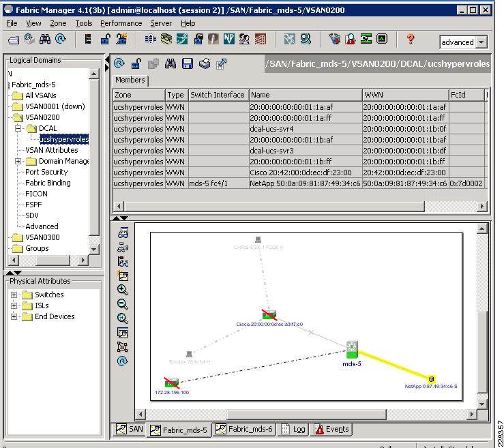This screenshot has width=504, height=448.
Task: Open help with the red question mark icon
Action: pyautogui.click(x=410, y=39)
